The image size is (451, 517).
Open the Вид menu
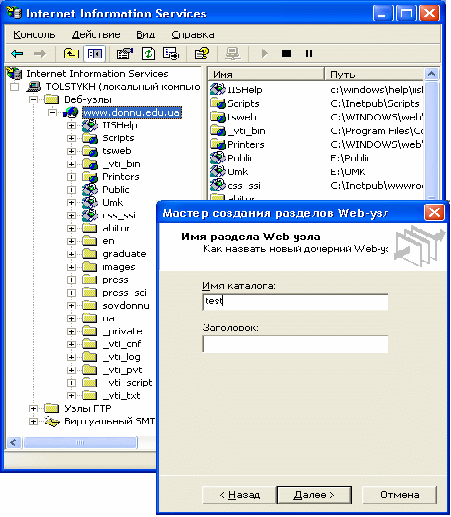145,34
